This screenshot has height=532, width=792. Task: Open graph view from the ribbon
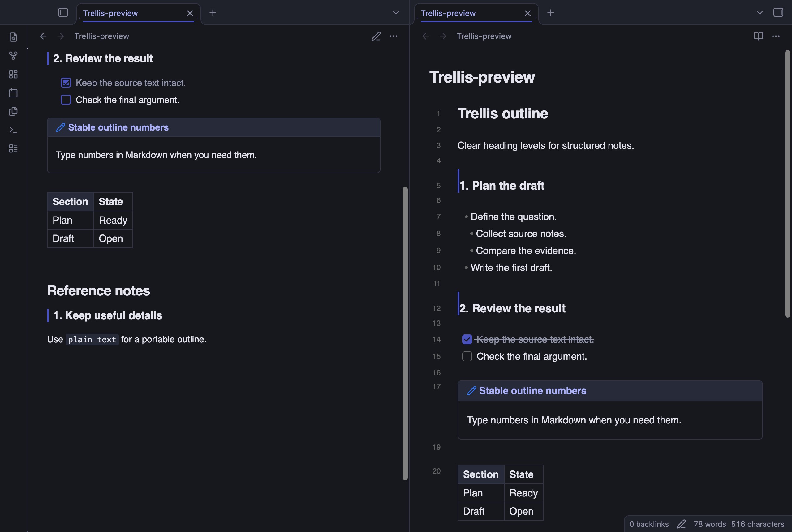coord(13,56)
